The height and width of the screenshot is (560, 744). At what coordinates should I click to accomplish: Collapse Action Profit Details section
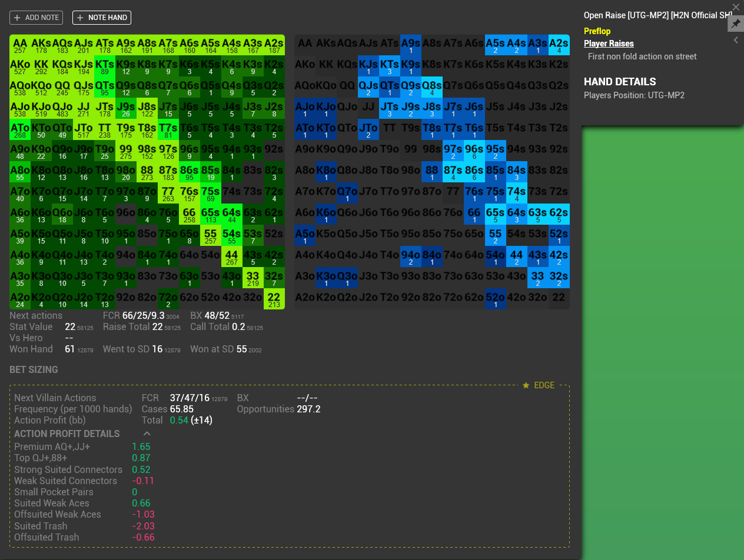[x=147, y=434]
